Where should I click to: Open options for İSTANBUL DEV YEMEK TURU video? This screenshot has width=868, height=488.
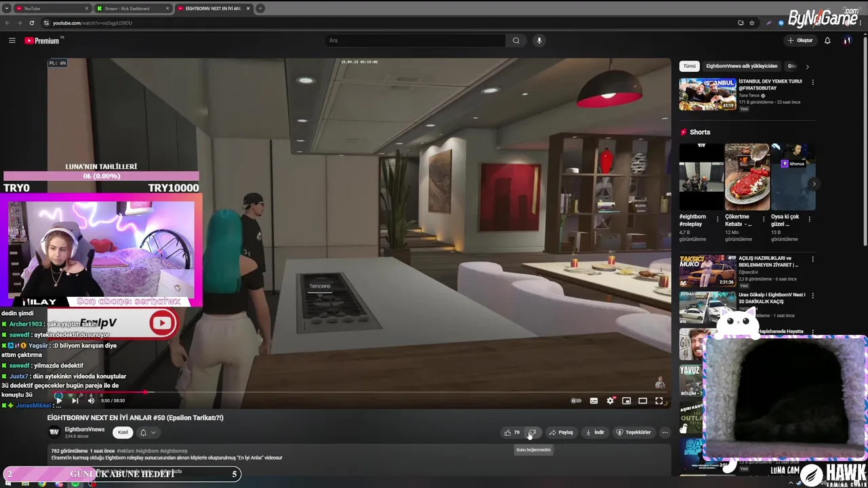812,83
